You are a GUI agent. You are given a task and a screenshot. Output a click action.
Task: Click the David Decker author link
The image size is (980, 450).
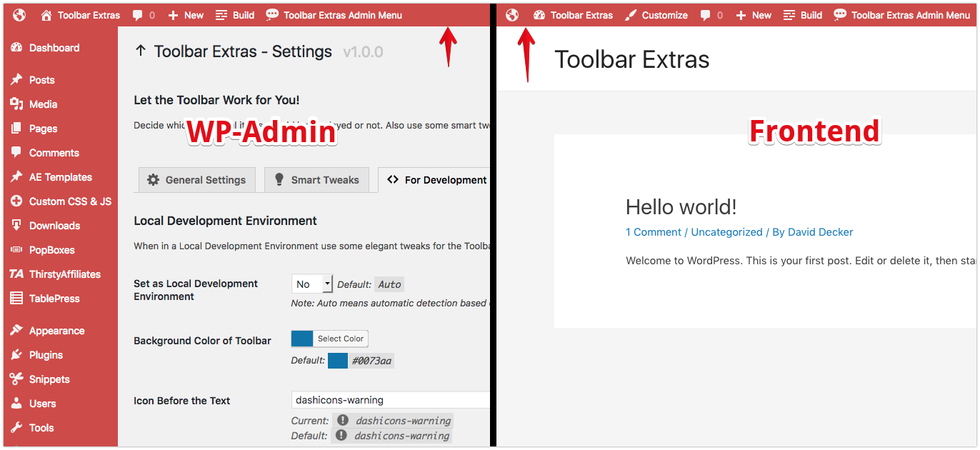[x=821, y=232]
